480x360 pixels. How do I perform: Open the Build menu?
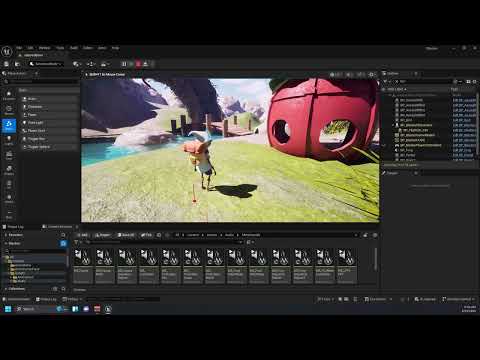[x=74, y=48]
